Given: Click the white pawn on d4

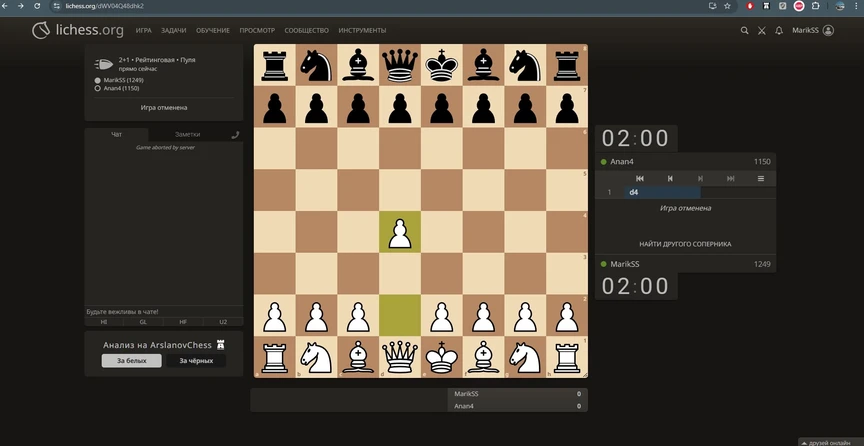Looking at the screenshot, I should [x=400, y=233].
